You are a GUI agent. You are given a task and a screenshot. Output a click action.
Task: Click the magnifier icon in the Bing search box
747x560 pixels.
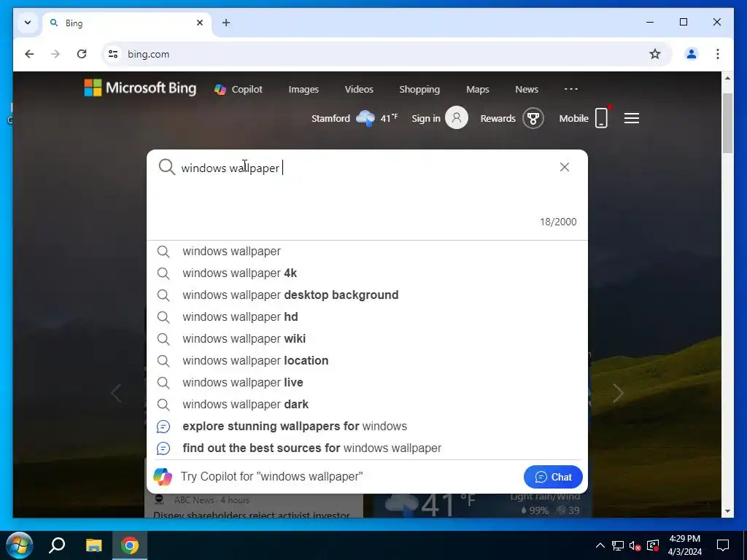point(167,167)
